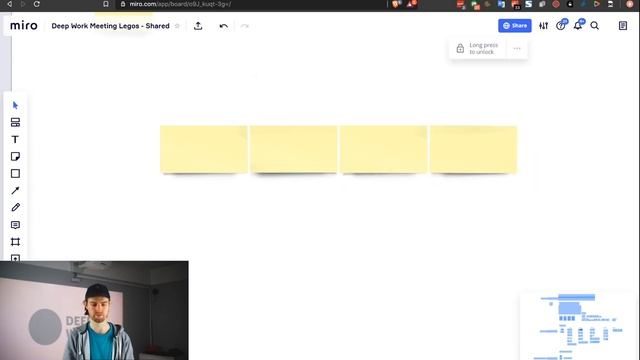Screen dimensions: 640x360
Task: Export the board with upload icon
Action: tap(198, 26)
